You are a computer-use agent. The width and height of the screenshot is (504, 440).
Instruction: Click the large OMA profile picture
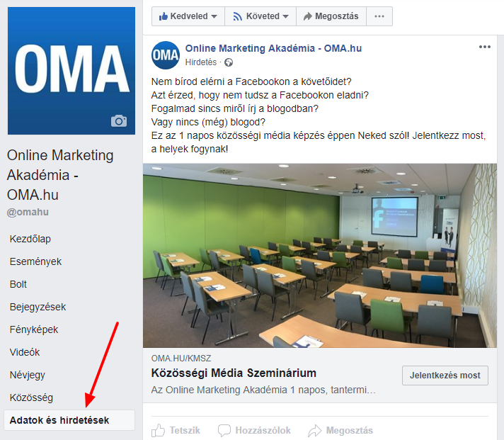click(x=71, y=71)
